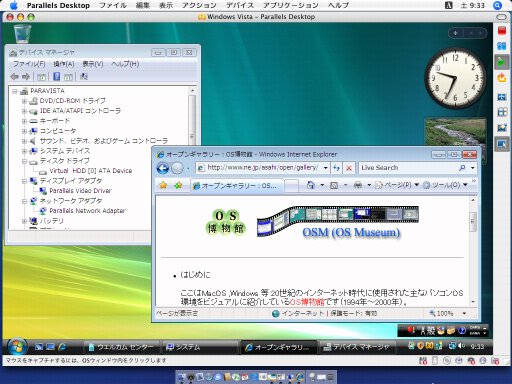
Task: Select Parallels Network Adapter item
Action: pyautogui.click(x=87, y=211)
